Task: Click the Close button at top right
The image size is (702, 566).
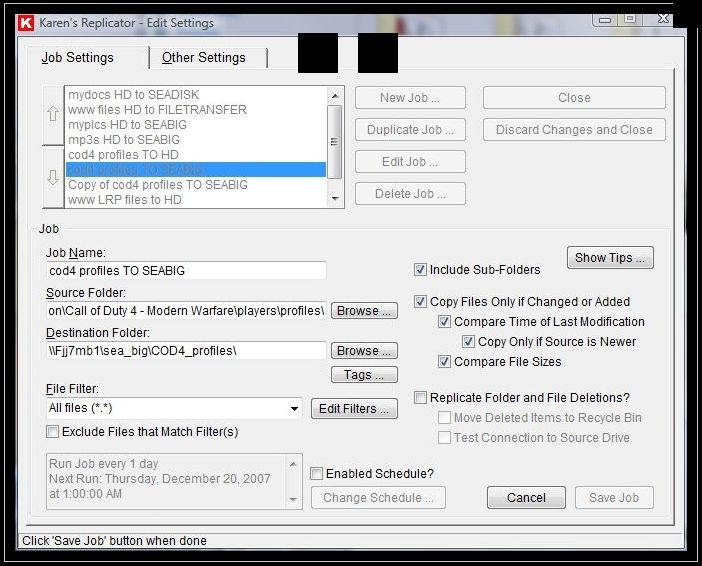Action: pyautogui.click(x=574, y=98)
